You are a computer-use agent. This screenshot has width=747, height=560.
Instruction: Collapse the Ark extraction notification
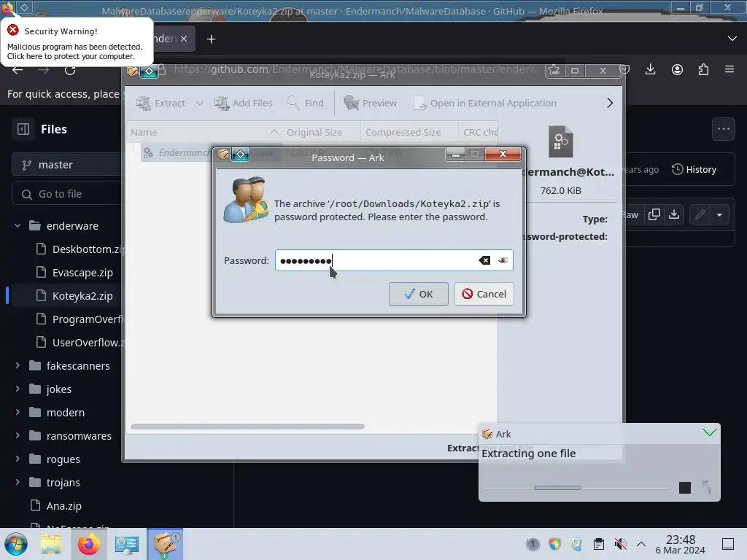pos(709,432)
